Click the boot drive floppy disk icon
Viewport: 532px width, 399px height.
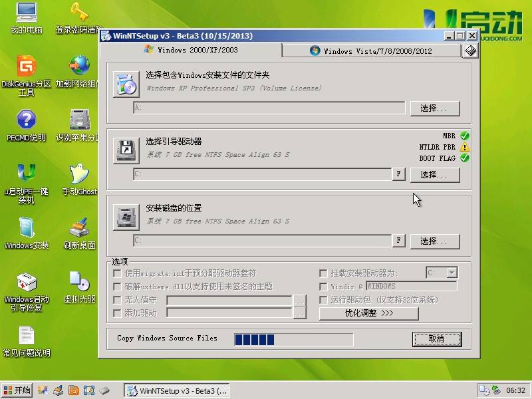click(x=126, y=150)
